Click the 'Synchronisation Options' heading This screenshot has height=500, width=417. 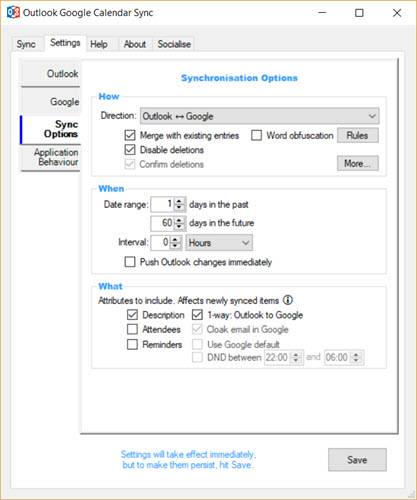(x=239, y=78)
